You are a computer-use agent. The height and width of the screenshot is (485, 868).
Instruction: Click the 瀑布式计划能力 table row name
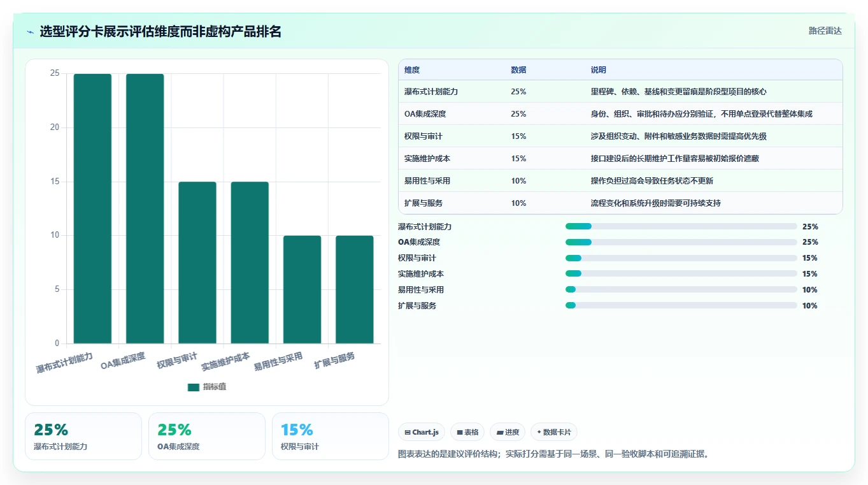(x=431, y=92)
